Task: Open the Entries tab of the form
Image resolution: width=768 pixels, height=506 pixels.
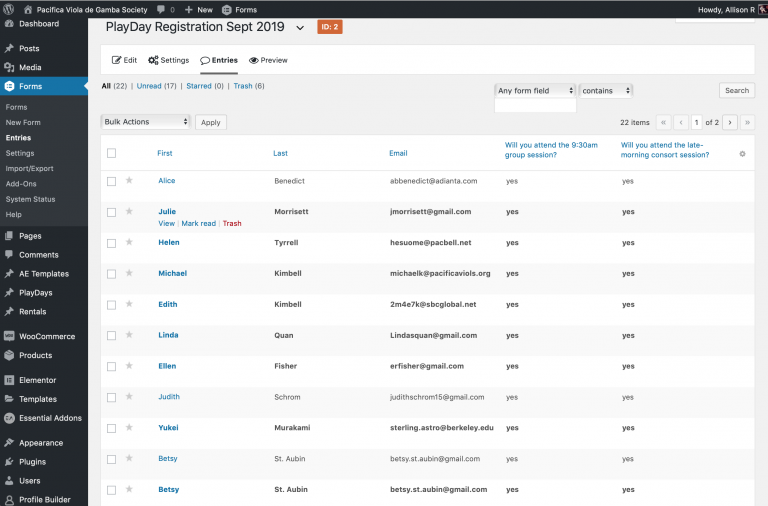Action: tap(219, 60)
